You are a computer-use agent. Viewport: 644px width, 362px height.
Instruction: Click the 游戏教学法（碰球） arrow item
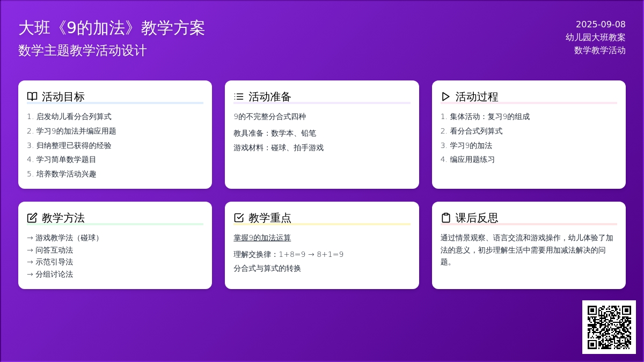[65, 238]
